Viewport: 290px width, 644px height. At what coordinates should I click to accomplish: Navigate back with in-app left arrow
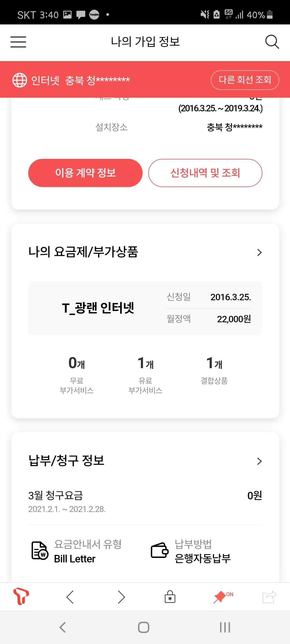70,597
